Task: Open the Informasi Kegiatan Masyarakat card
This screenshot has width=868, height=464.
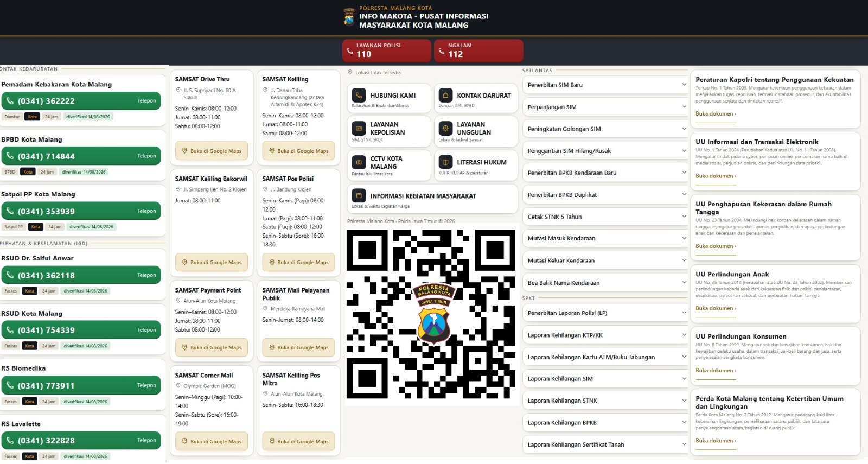Action: pyautogui.click(x=432, y=199)
